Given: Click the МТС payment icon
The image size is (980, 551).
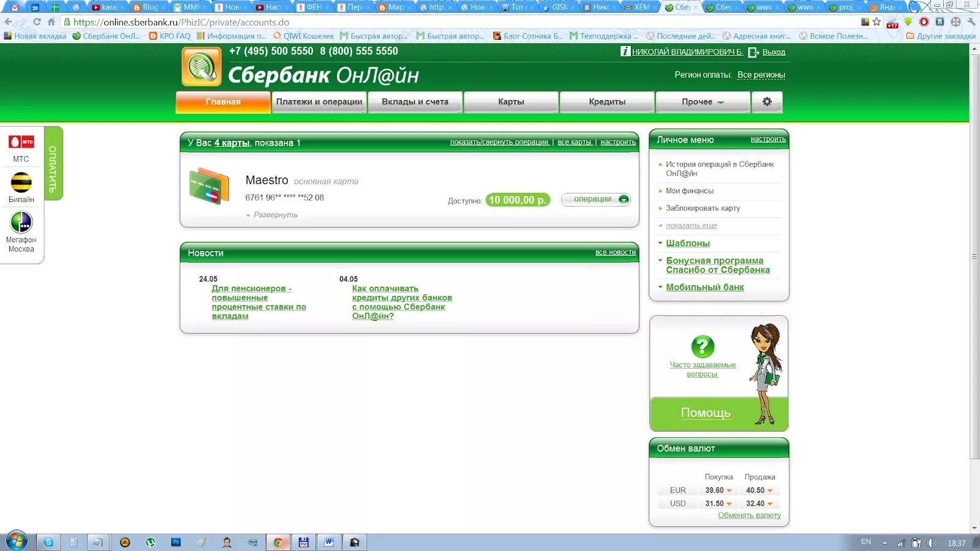Looking at the screenshot, I should coord(21,142).
